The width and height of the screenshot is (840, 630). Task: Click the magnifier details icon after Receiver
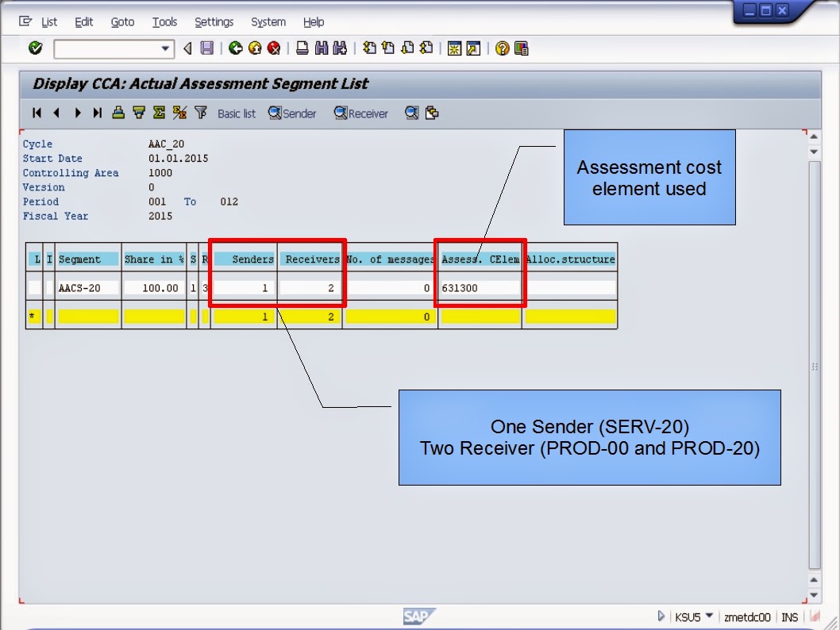(411, 113)
